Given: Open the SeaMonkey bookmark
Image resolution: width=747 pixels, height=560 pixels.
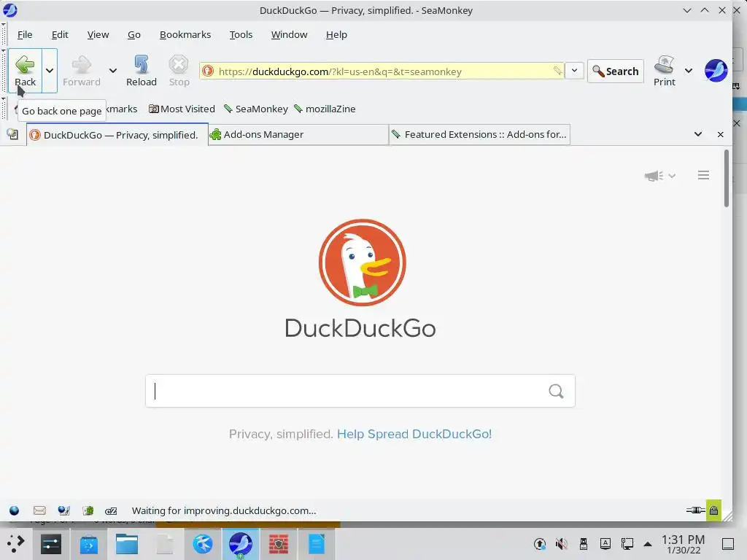Looking at the screenshot, I should pos(256,109).
